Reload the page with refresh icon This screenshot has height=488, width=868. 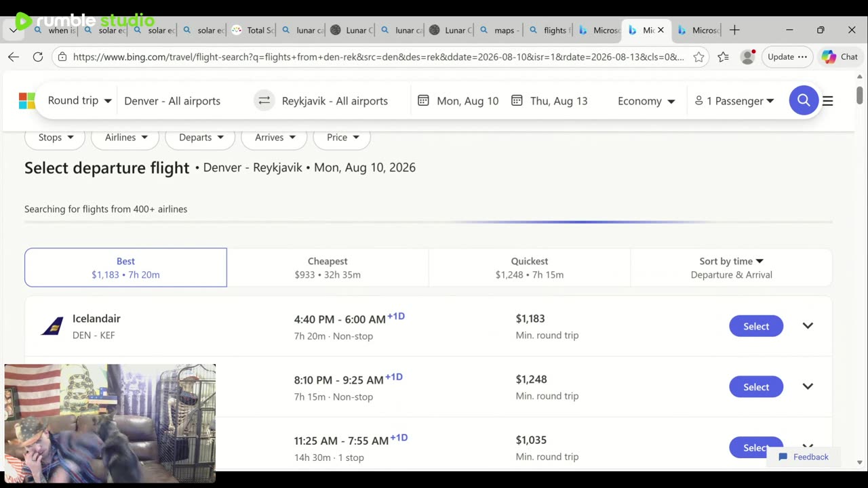[38, 57]
